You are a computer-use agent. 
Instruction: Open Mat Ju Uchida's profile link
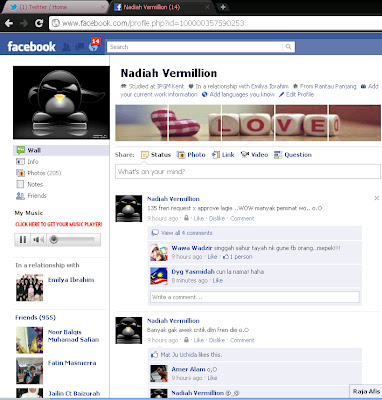(x=179, y=355)
